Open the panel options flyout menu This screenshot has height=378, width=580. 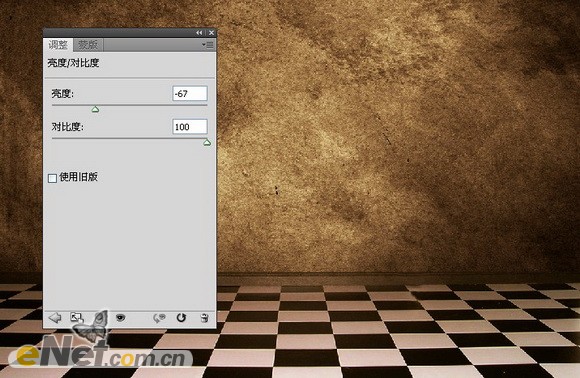pyautogui.click(x=208, y=45)
